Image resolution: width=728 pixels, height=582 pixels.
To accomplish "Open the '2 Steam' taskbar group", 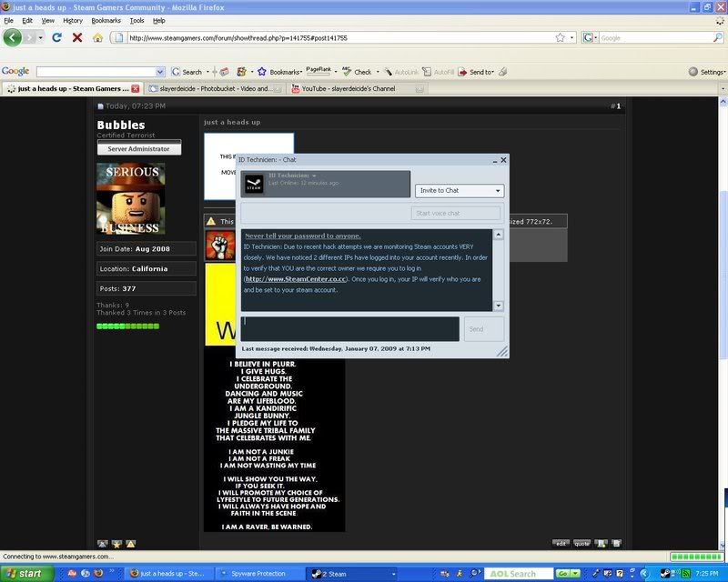I will [x=353, y=574].
